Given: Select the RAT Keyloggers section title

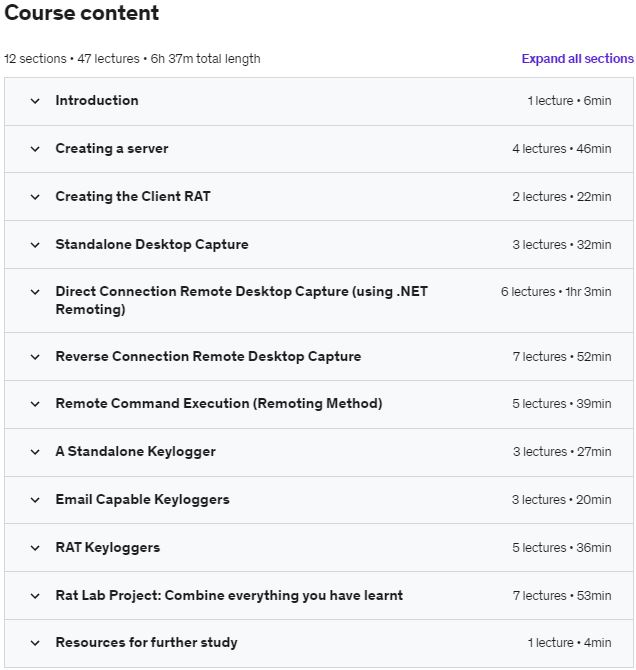Looking at the screenshot, I should point(108,548).
